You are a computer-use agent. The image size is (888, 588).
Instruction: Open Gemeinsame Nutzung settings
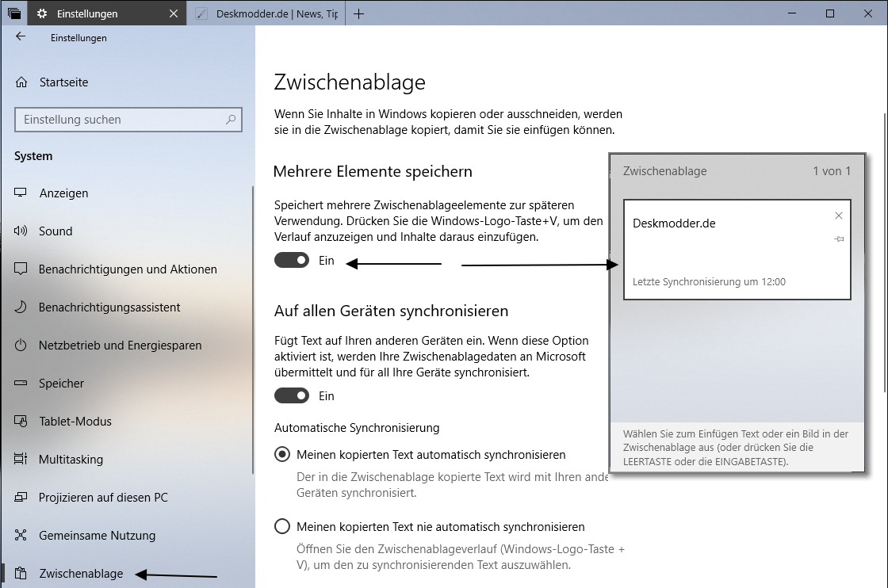click(128, 536)
